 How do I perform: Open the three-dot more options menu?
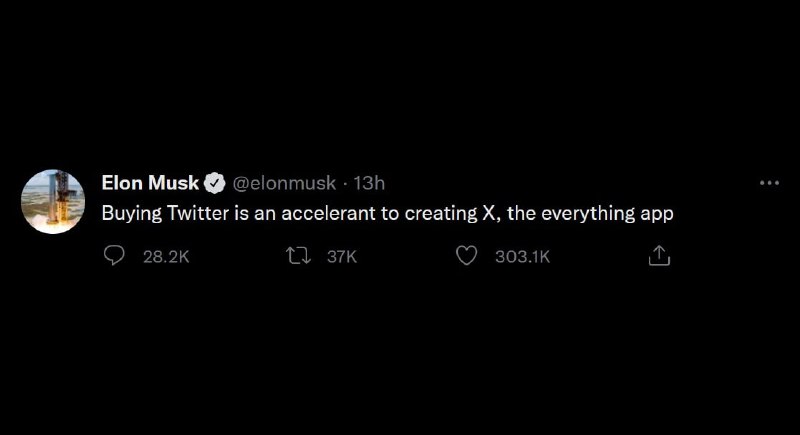click(x=769, y=183)
